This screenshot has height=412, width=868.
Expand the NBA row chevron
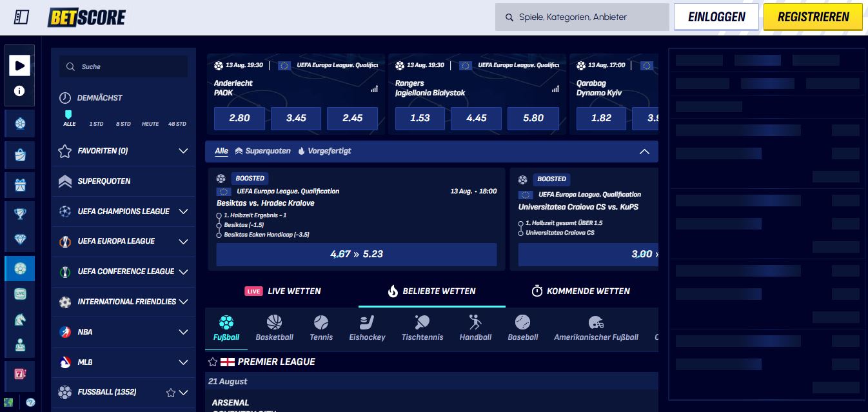(x=183, y=332)
